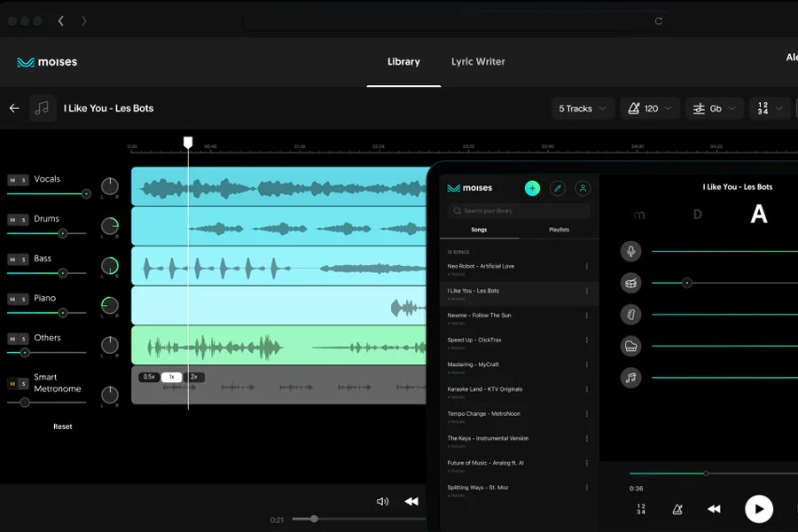Switch to the Lyric Writer tab
Image resolution: width=798 pixels, height=532 pixels.
click(478, 62)
